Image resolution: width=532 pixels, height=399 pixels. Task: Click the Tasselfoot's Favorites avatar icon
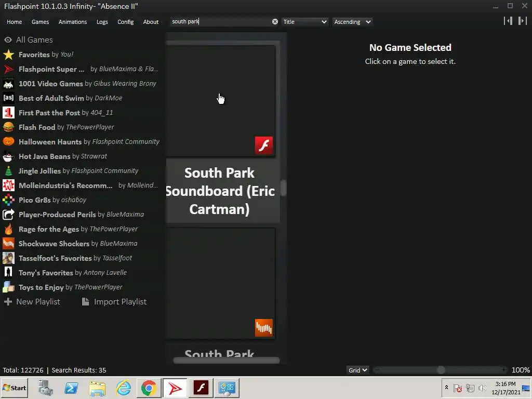click(x=8, y=258)
